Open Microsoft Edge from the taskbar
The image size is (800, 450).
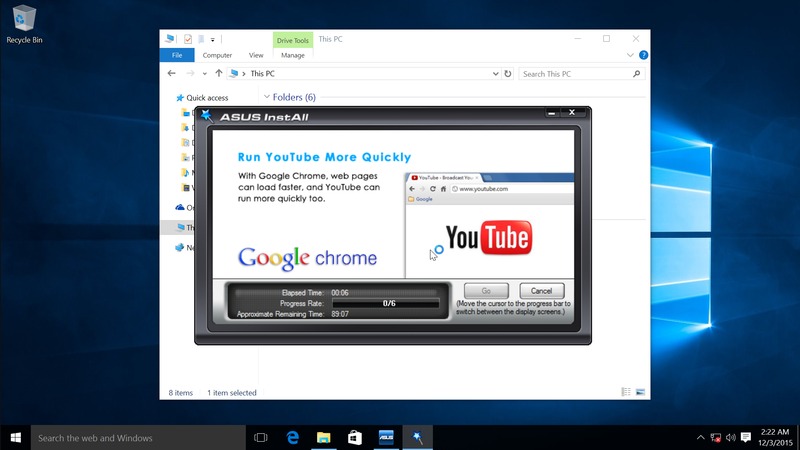294,438
